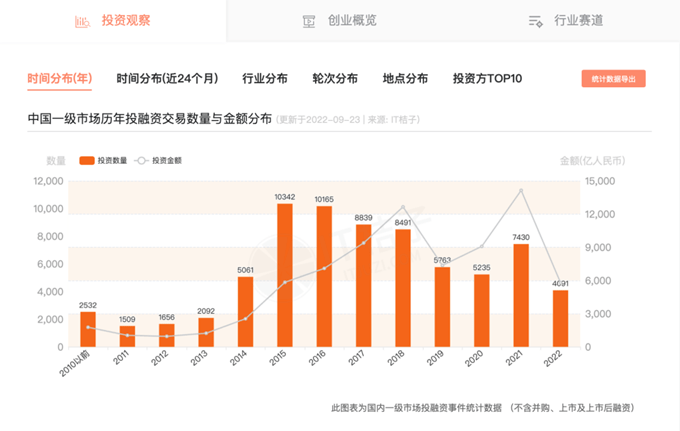Show the 地点分布 view
Viewport: 680px width, 431px height.
tap(405, 79)
